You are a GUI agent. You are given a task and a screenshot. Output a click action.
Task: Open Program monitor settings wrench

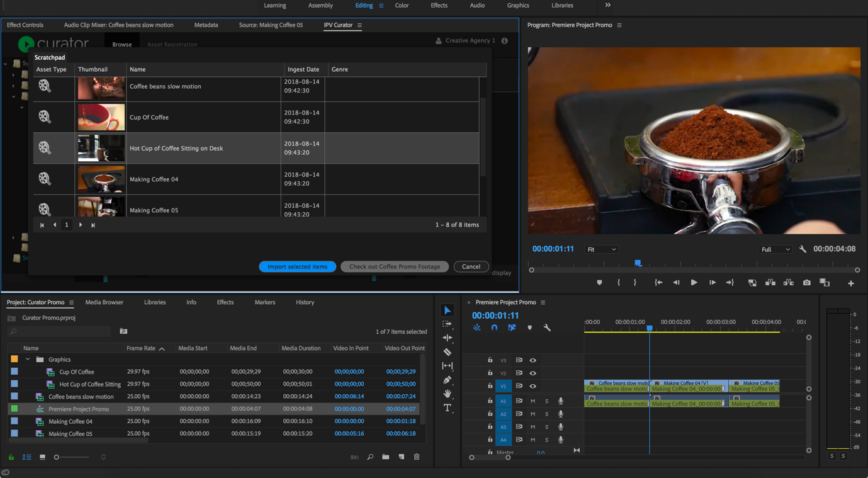803,249
